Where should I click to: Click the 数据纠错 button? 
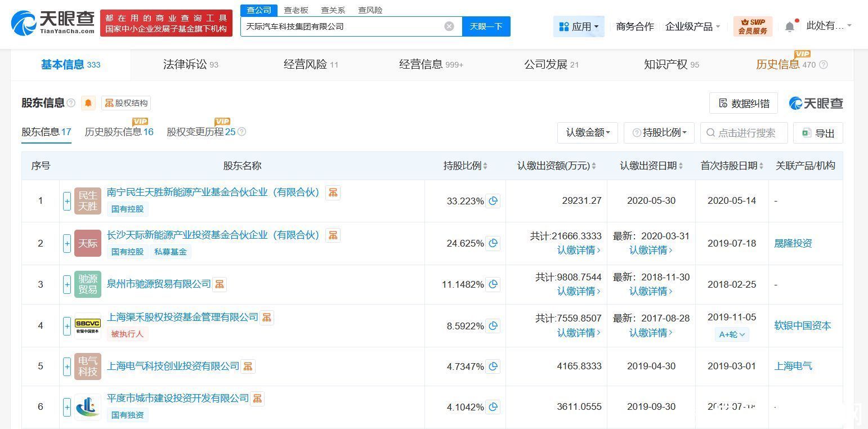744,104
